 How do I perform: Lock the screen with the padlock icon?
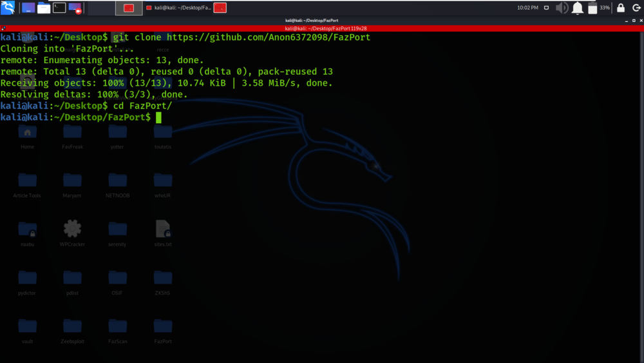coord(621,8)
